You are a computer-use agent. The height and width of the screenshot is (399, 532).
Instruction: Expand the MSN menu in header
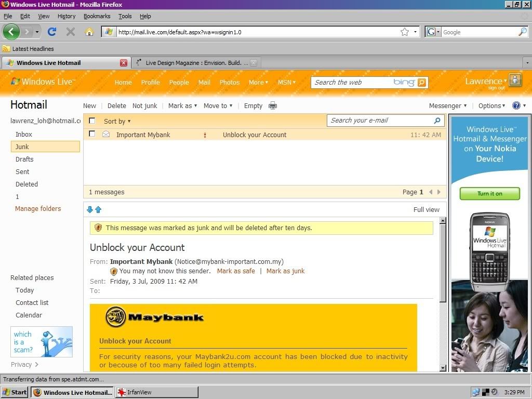[x=287, y=83]
